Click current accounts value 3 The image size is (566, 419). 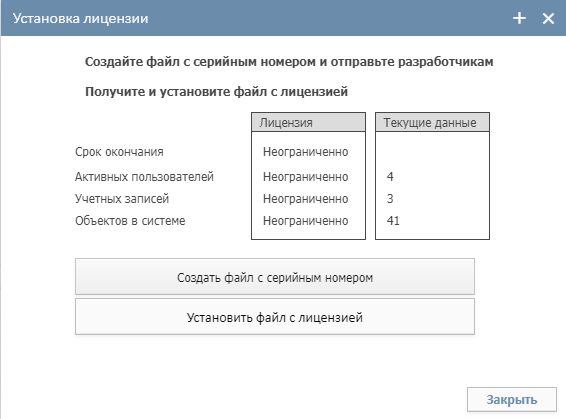point(390,198)
